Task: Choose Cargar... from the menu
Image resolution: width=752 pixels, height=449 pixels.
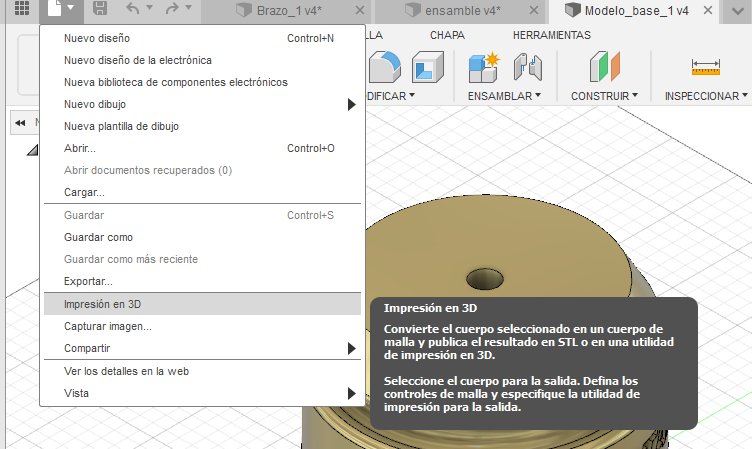Action: click(x=202, y=192)
